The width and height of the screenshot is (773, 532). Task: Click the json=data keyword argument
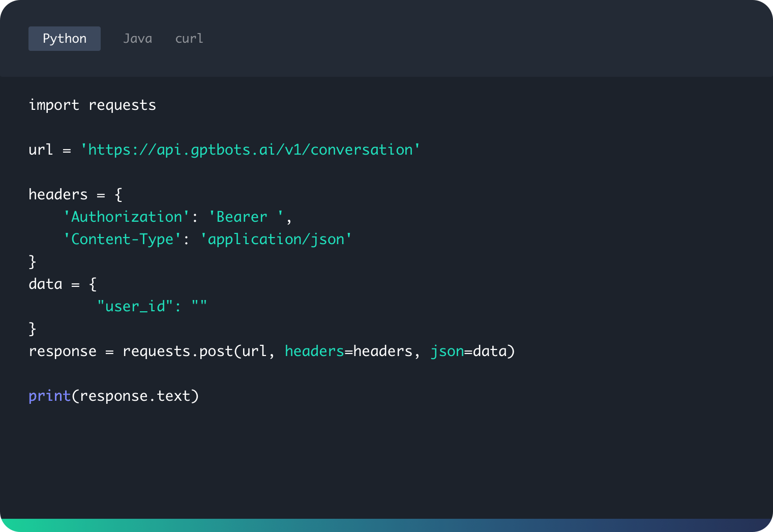click(473, 350)
